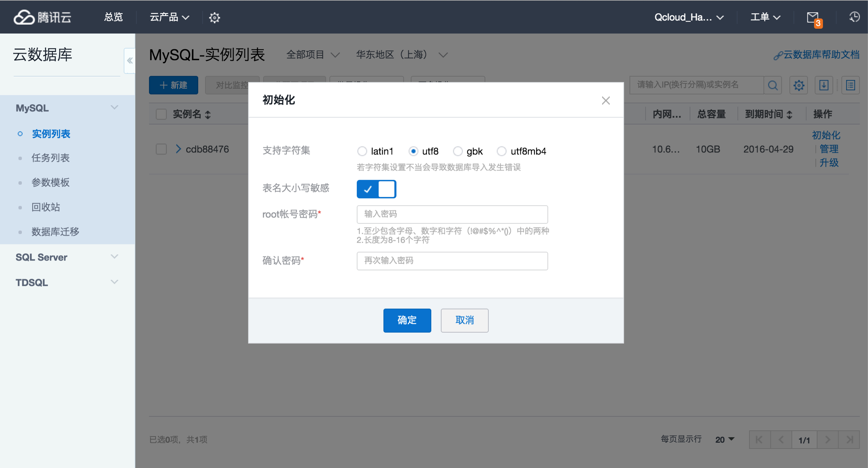
Task: Open the 华东地区（上海） region dropdown
Action: click(402, 55)
